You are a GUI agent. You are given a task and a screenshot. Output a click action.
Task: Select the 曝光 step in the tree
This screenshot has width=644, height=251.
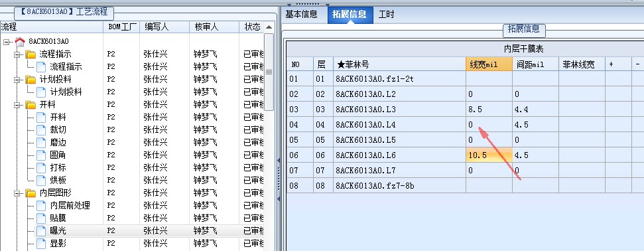tap(58, 231)
